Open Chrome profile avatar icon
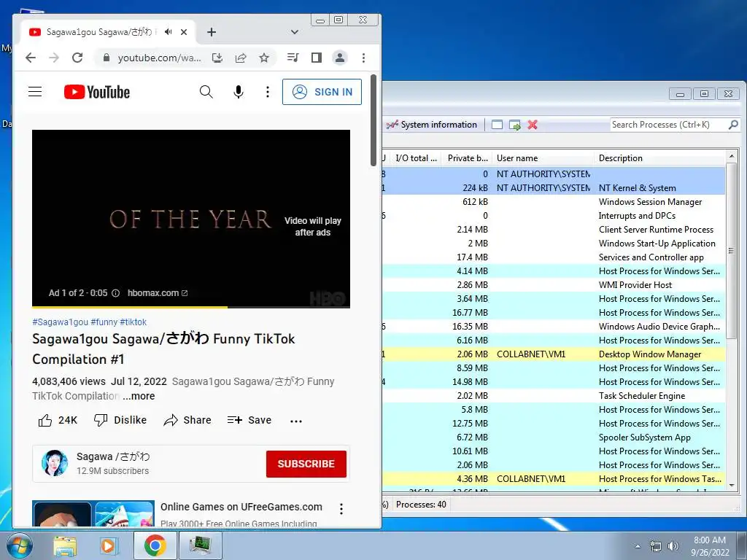 (x=340, y=58)
